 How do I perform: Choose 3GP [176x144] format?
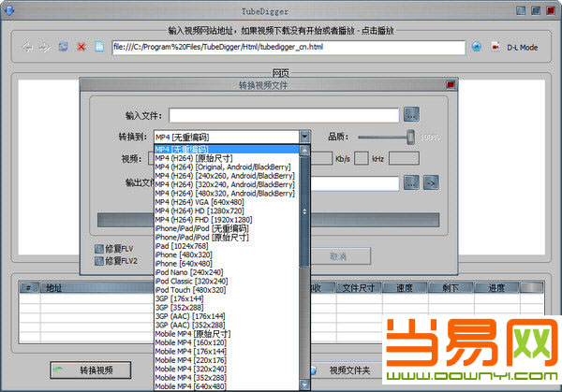227,298
